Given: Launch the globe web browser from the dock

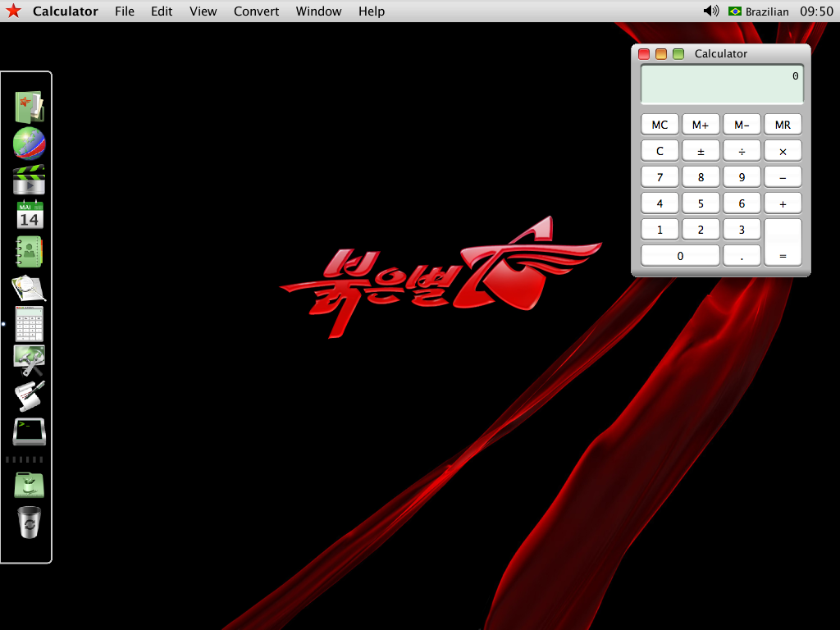Looking at the screenshot, I should tap(30, 144).
